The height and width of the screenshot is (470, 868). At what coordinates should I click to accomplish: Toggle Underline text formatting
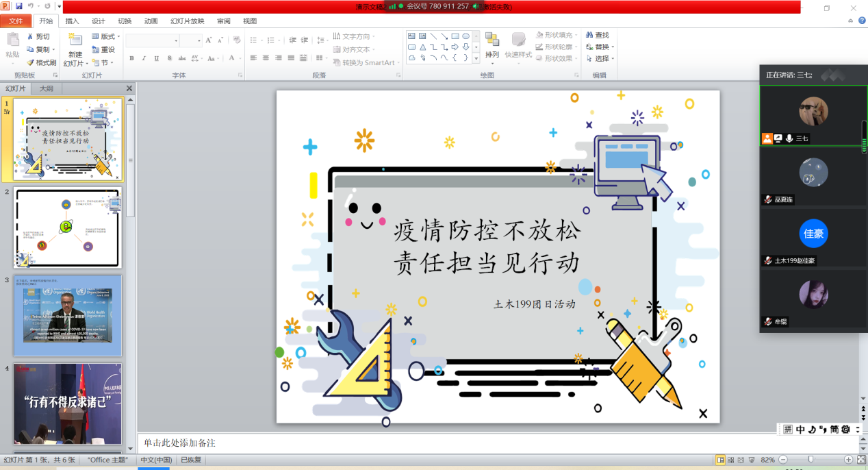pyautogui.click(x=157, y=58)
